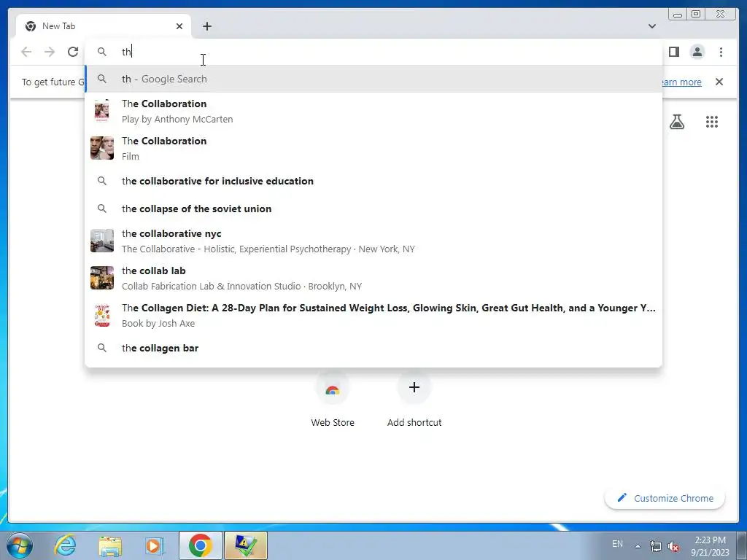Show hidden system tray icons

tap(638, 545)
